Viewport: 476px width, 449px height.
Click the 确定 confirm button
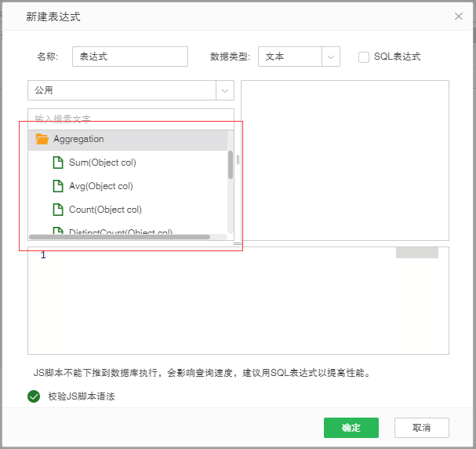pos(351,428)
